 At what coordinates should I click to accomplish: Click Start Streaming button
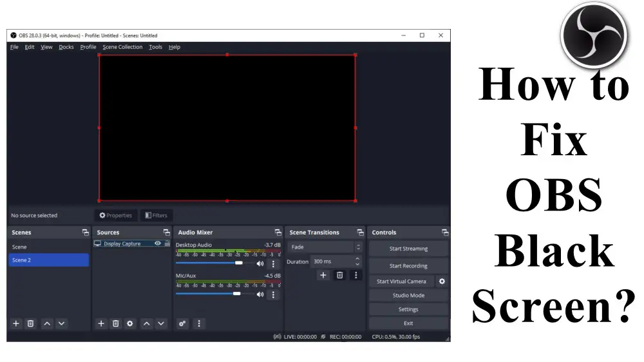point(409,249)
